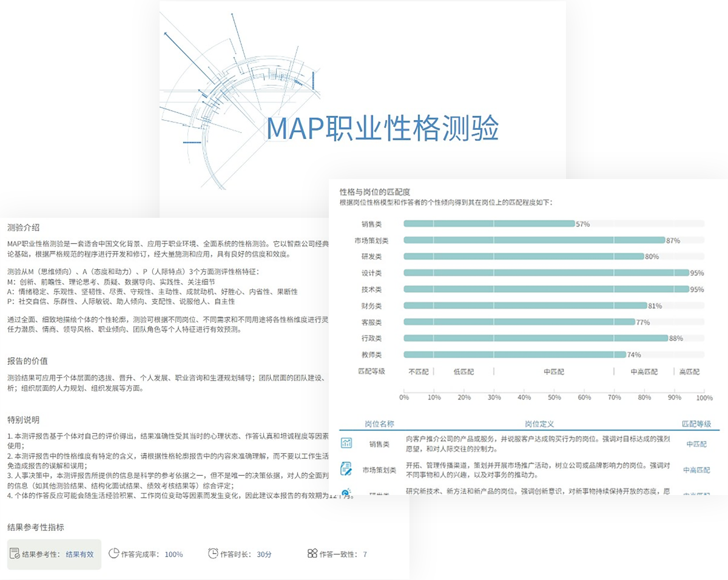The width and height of the screenshot is (728, 580).
Task: Click the 市场策划类 document-pencil icon
Action: 346,469
